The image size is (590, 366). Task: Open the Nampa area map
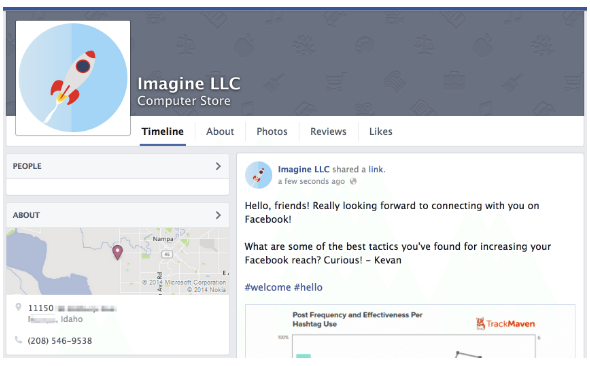[x=118, y=261]
